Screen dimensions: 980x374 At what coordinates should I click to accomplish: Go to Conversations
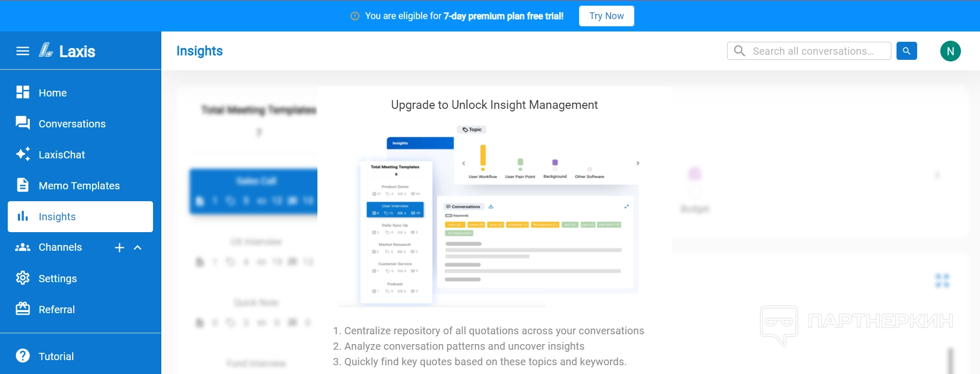click(80, 124)
